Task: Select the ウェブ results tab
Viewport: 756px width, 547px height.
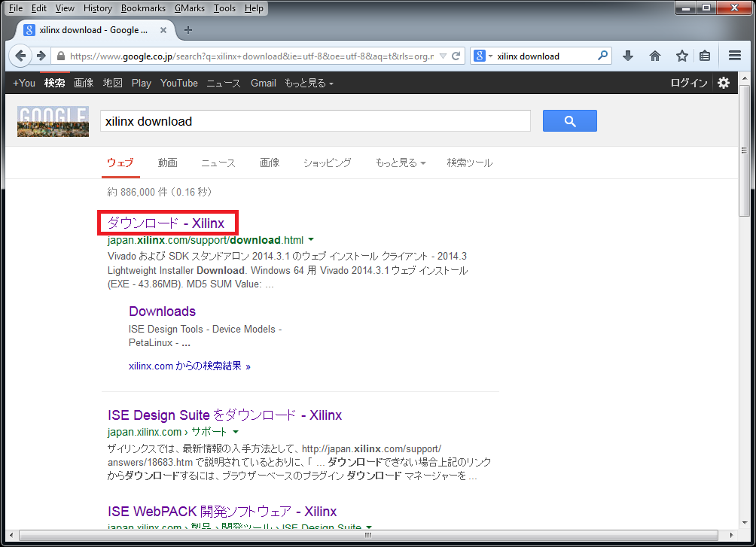Action: pos(120,163)
